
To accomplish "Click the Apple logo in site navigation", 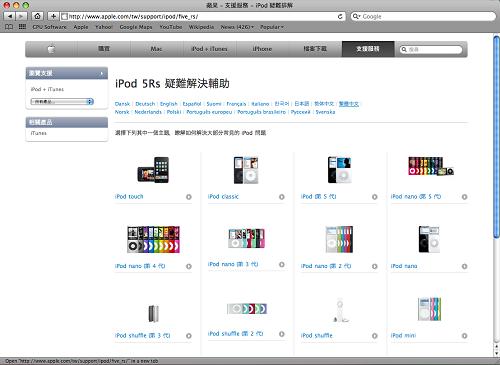I will (x=51, y=49).
